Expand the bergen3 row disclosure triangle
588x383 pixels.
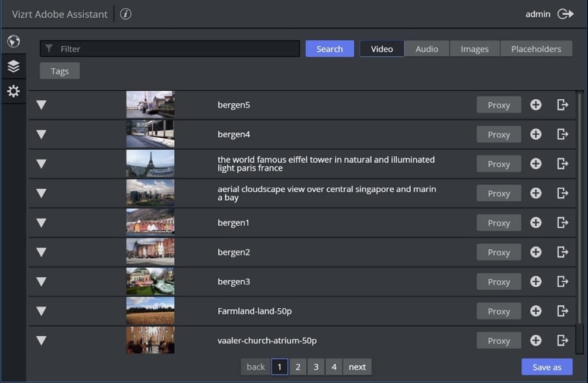click(40, 281)
